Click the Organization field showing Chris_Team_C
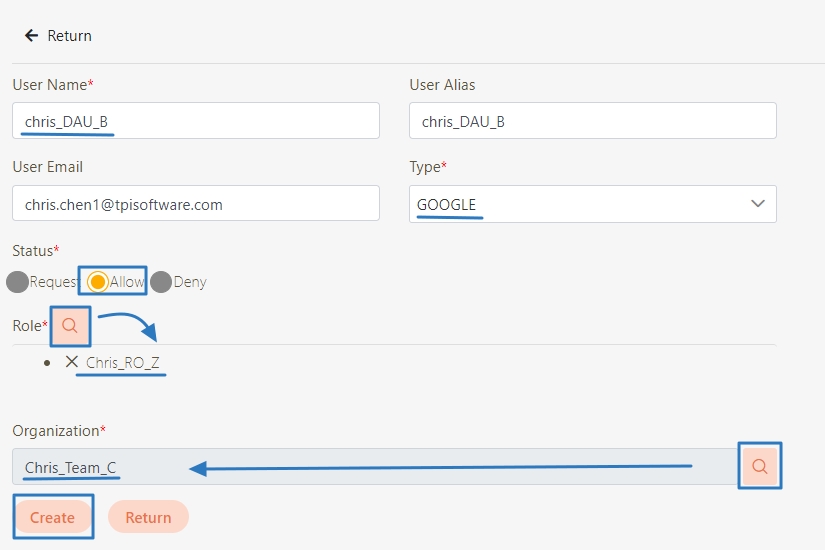This screenshot has height=550, width=825. point(375,467)
